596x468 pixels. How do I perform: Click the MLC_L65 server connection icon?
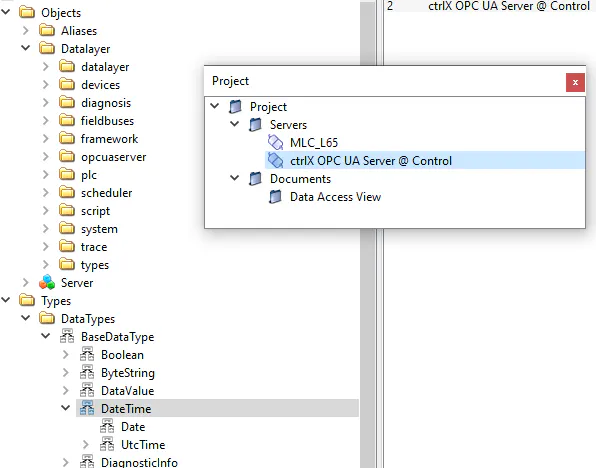(x=276, y=143)
